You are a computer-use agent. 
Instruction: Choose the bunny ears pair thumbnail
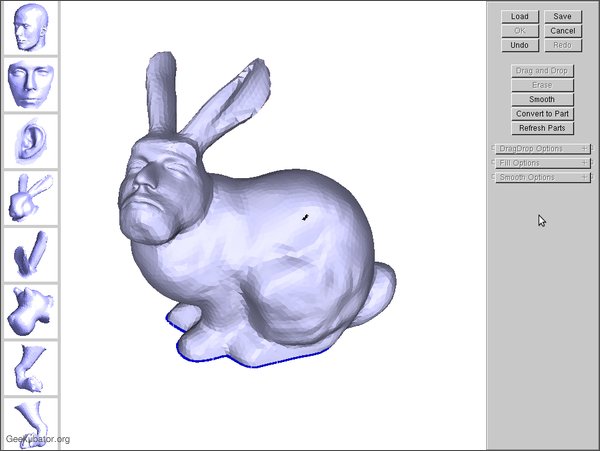coord(31,254)
